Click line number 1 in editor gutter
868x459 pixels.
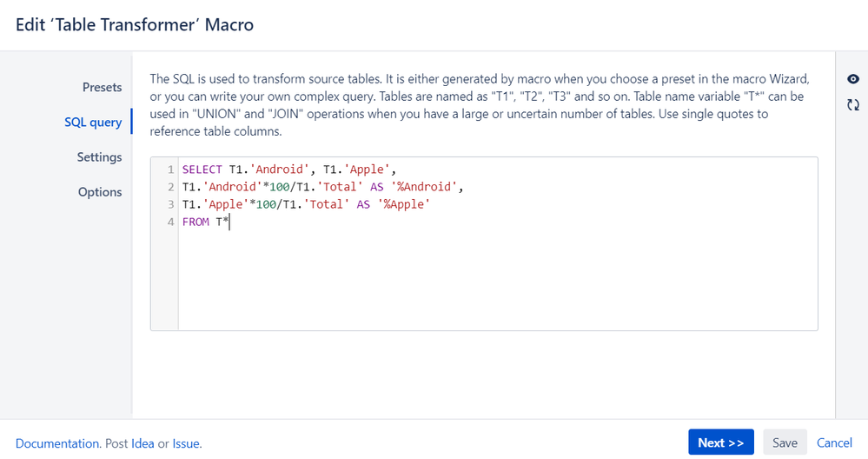tap(171, 170)
